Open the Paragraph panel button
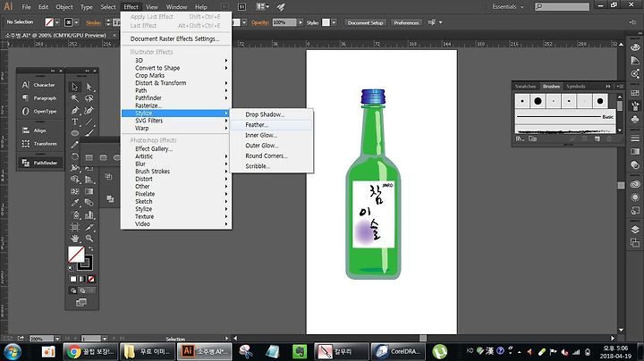Screen dimensions: 644x361 tap(40, 98)
